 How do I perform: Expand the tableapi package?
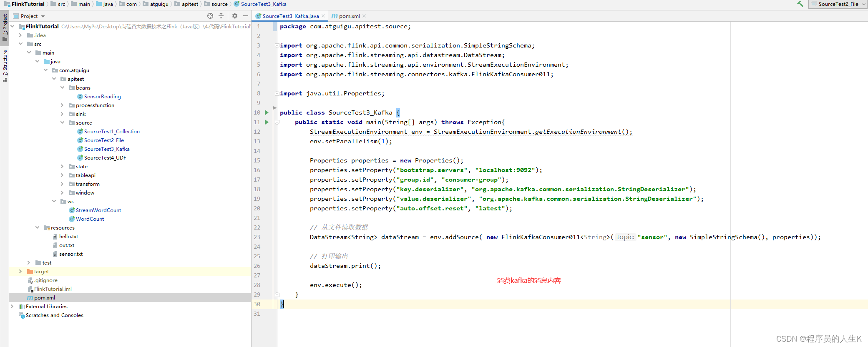[62, 175]
